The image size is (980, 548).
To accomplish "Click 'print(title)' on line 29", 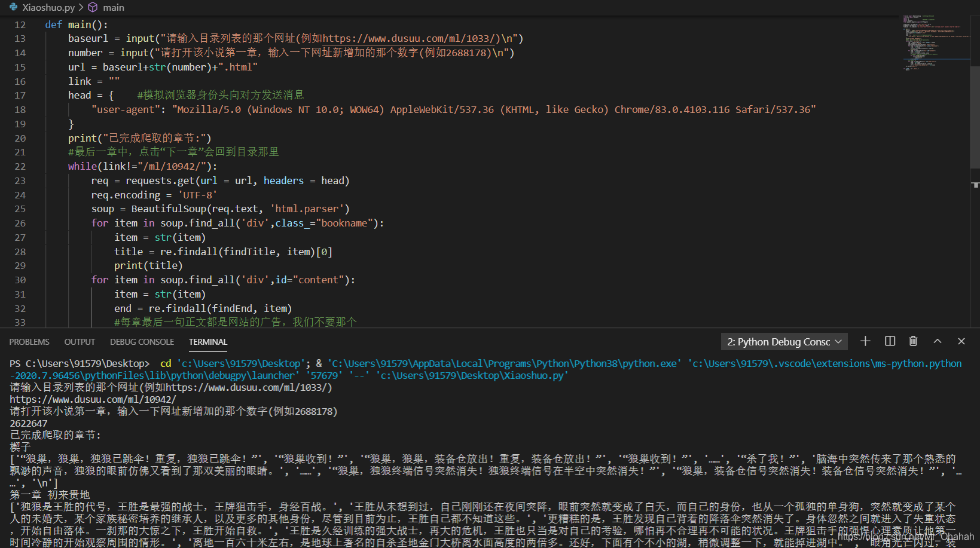I will [x=148, y=265].
